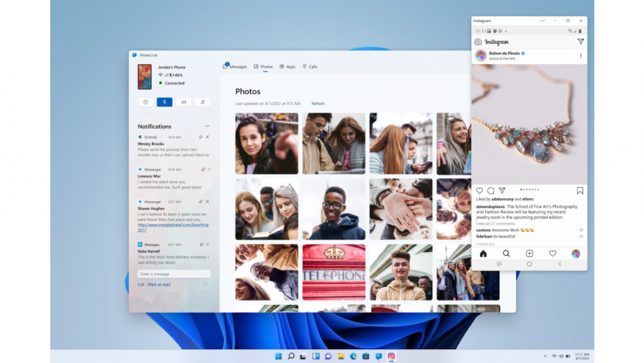Click Mark as read on message

[159, 284]
